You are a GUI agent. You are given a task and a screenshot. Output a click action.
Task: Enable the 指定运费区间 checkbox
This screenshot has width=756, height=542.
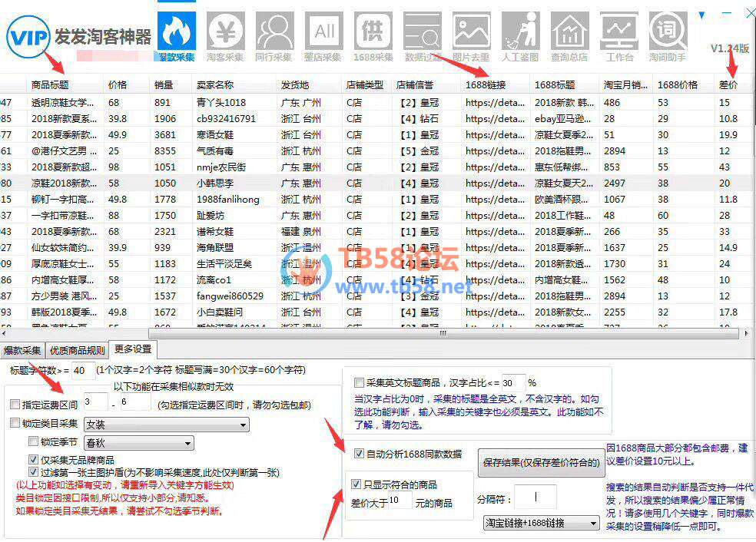[15, 405]
